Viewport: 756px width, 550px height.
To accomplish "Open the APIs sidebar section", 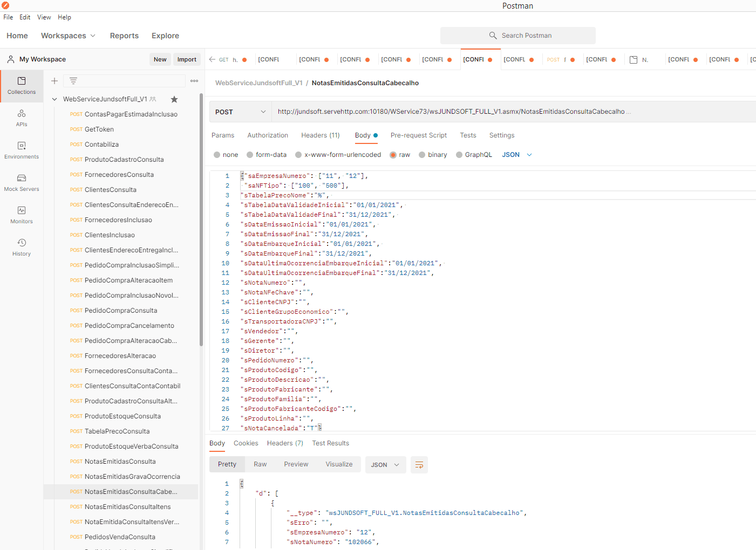I will pos(22,118).
